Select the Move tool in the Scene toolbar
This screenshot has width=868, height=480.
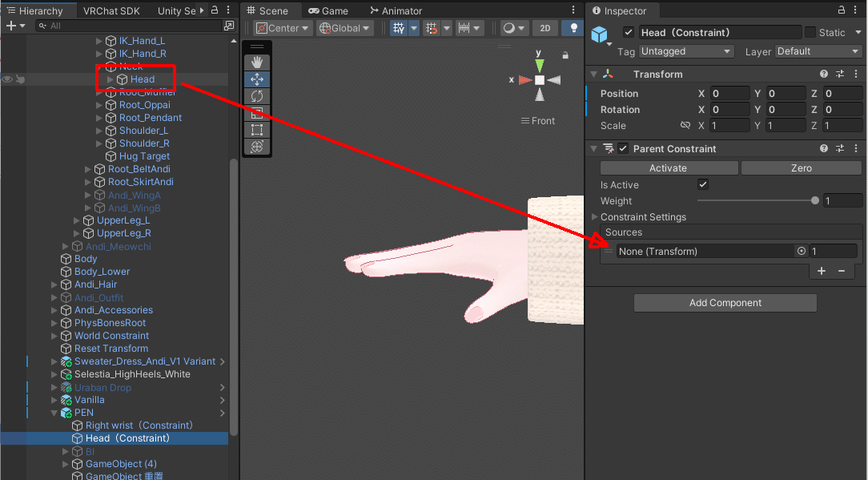coord(257,79)
